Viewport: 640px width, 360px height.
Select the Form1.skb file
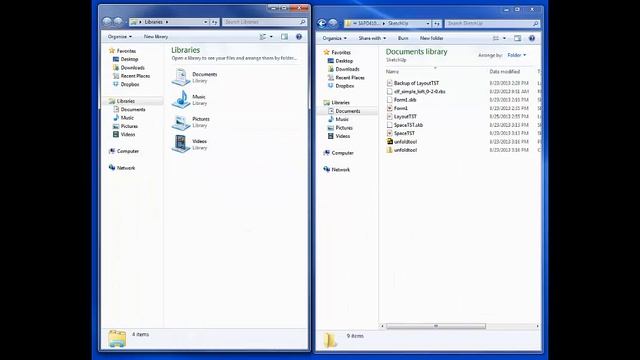405,100
